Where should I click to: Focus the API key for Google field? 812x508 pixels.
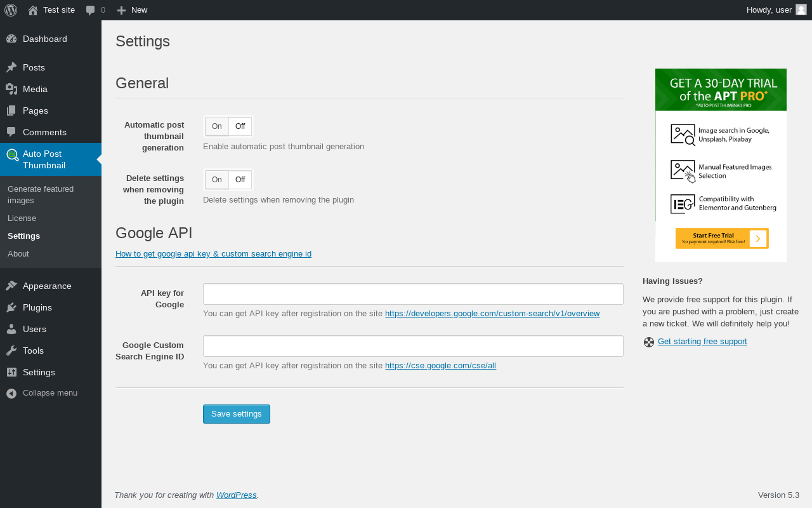413,294
